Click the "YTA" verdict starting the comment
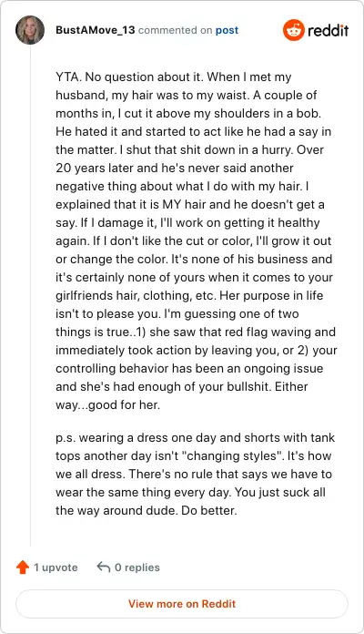 click(x=66, y=77)
